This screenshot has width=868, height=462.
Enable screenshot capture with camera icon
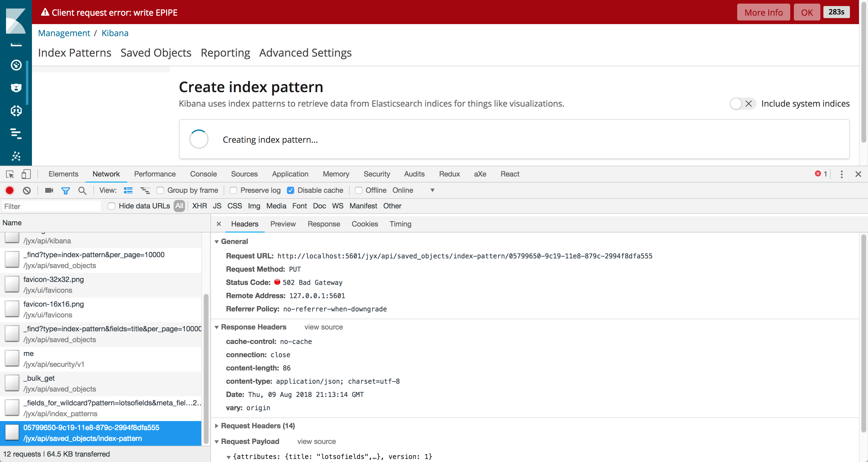click(x=49, y=190)
